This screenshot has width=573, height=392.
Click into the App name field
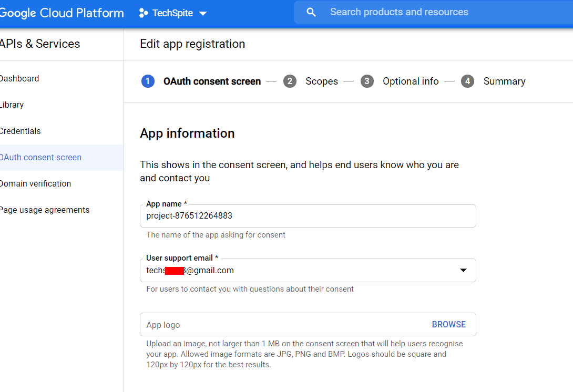coord(308,216)
